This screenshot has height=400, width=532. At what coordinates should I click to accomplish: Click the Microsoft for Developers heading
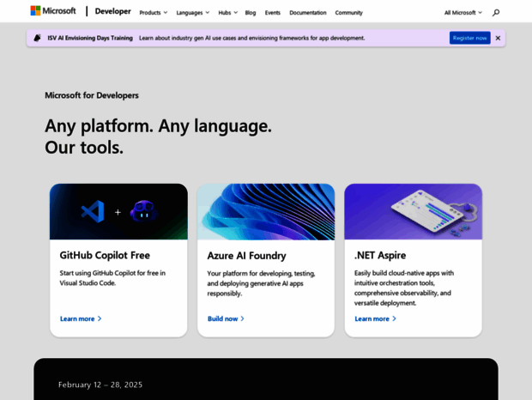pyautogui.click(x=92, y=95)
